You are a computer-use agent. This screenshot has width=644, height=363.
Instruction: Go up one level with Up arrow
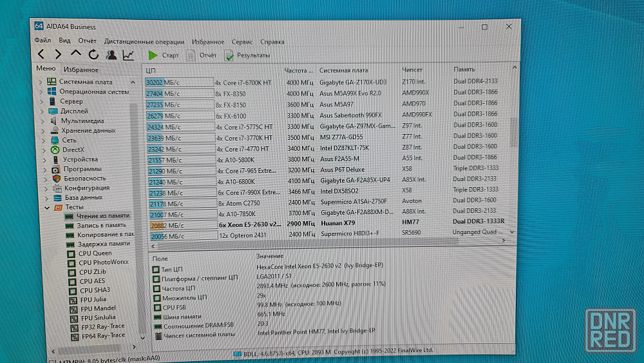(x=75, y=55)
